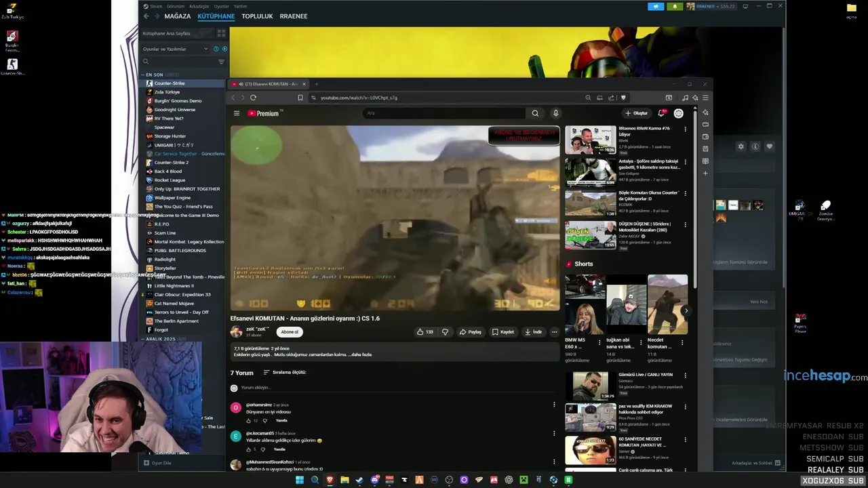Screen dimensions: 868x488
Task: Expand description with daha fazla
Action: pyautogui.click(x=360, y=354)
